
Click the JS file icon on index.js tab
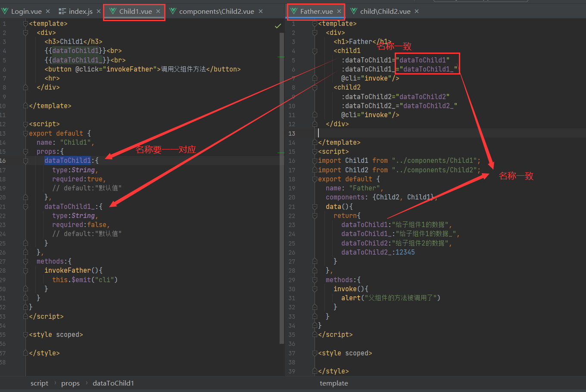coord(62,12)
